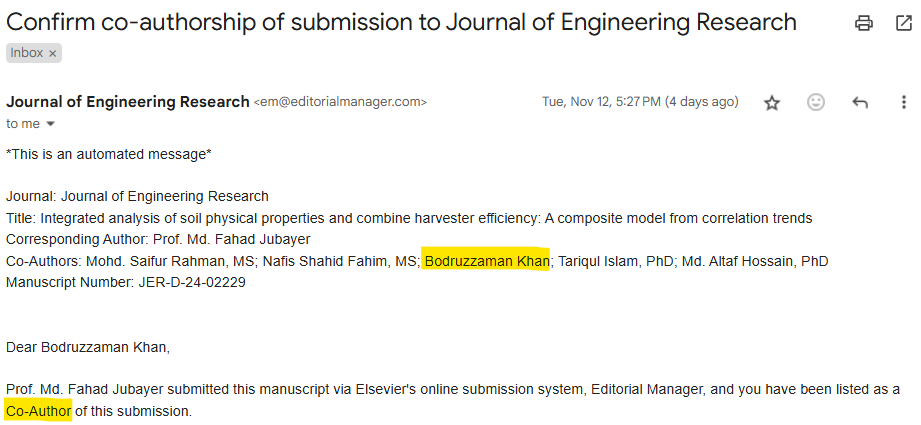921x425 pixels.
Task: Click the email subject heading
Action: coord(401,22)
